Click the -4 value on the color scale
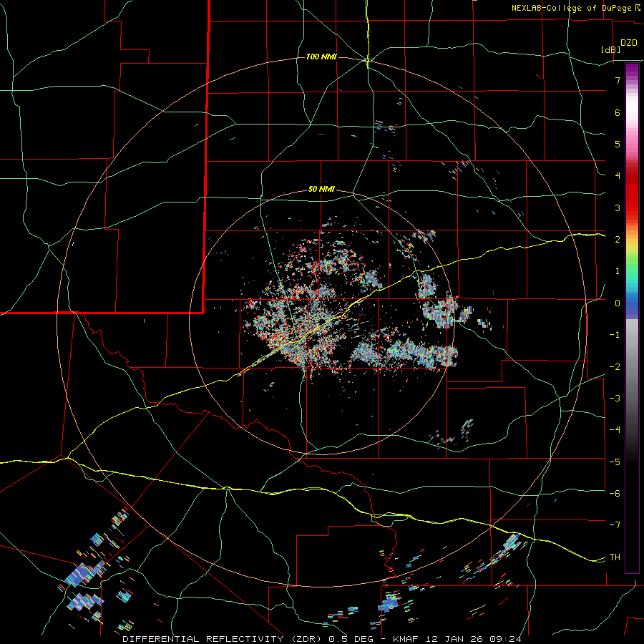644x644 pixels. pyautogui.click(x=615, y=430)
